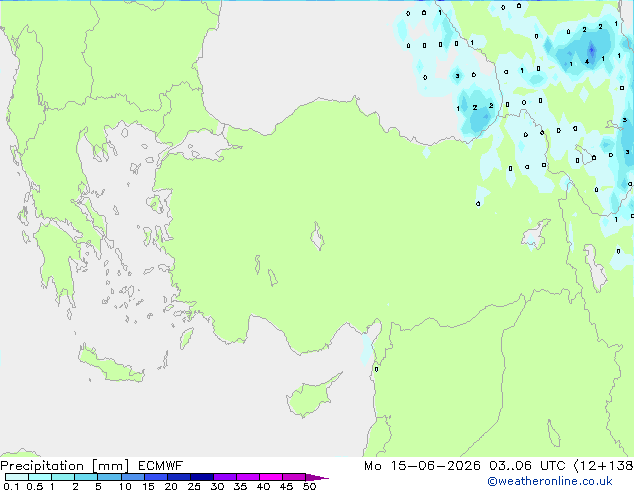Click the '45' legend scale label

pos(286,486)
